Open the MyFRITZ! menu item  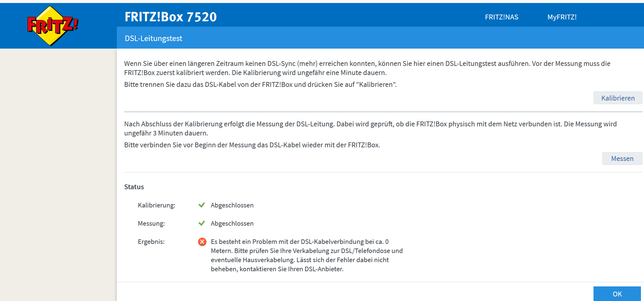562,17
